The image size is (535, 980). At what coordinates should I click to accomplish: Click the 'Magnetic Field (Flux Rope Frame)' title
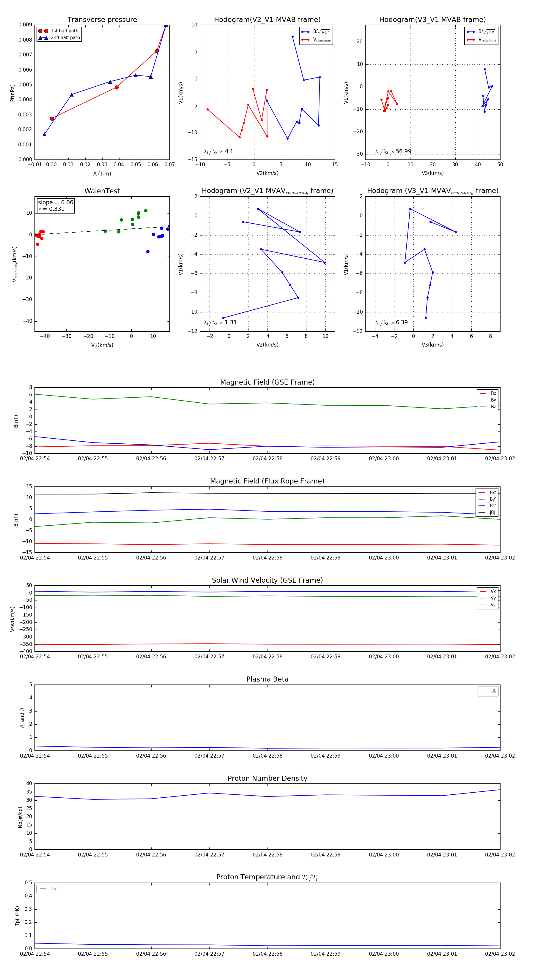point(267,481)
